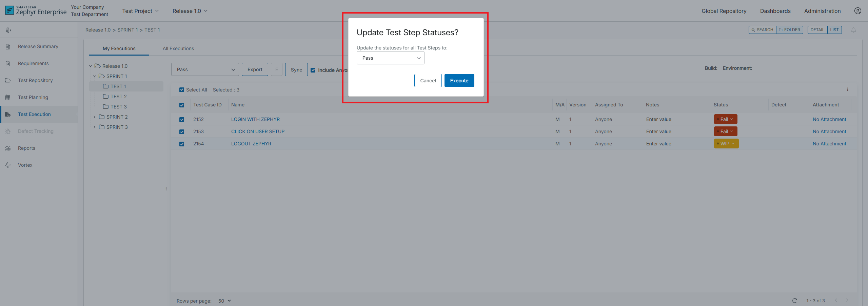
Task: Click the refresh icon near pagination
Action: click(x=794, y=301)
